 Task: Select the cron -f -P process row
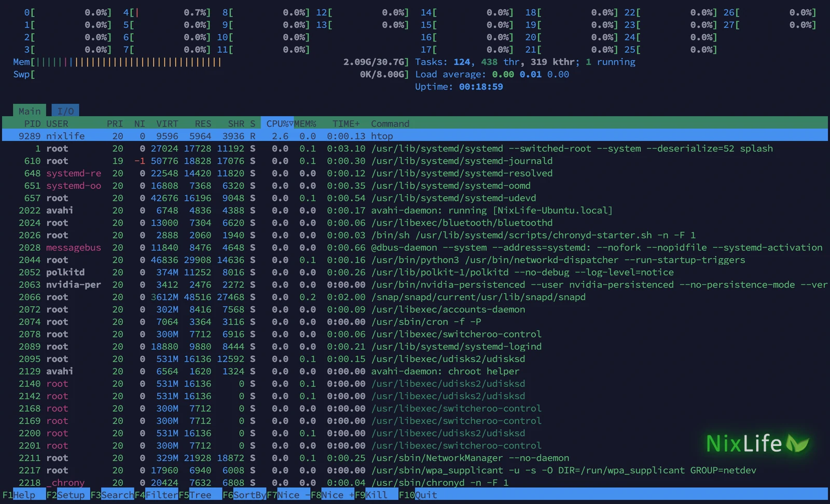pyautogui.click(x=415, y=321)
